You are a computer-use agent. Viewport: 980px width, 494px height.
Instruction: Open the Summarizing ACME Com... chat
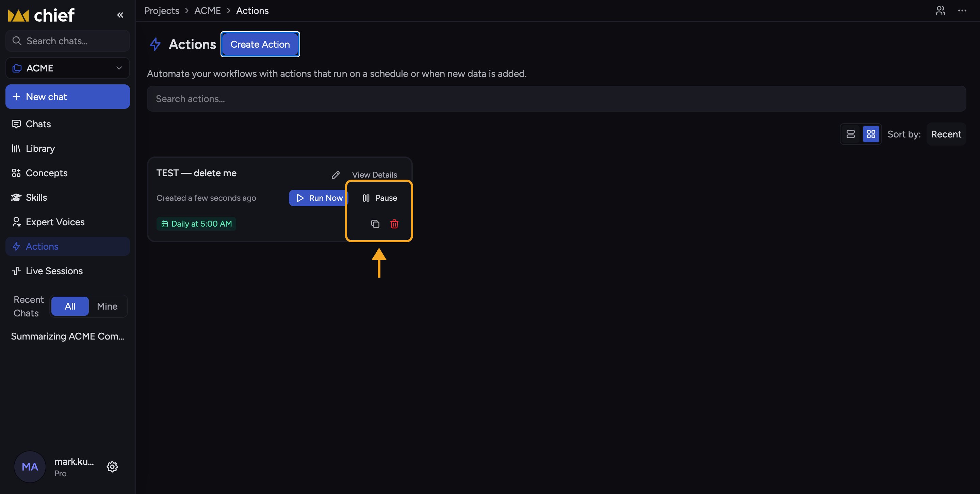tap(68, 336)
